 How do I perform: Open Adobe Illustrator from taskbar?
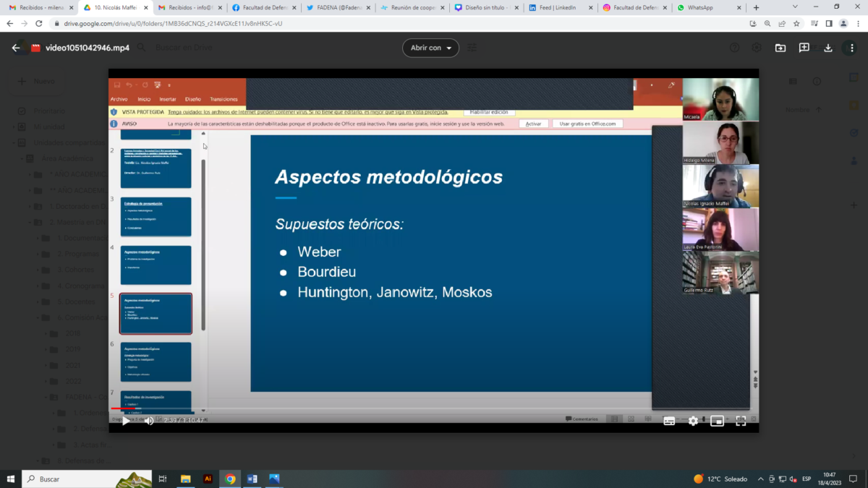tap(208, 479)
